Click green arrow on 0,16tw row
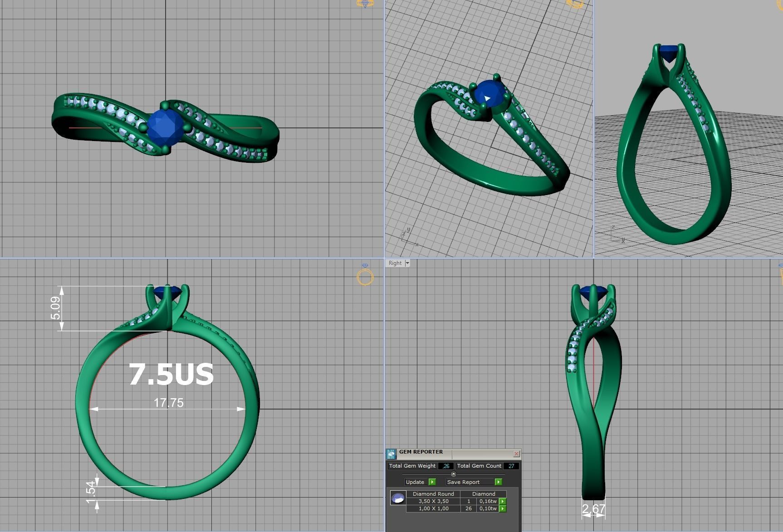Image resolution: width=783 pixels, height=532 pixels. [x=503, y=501]
